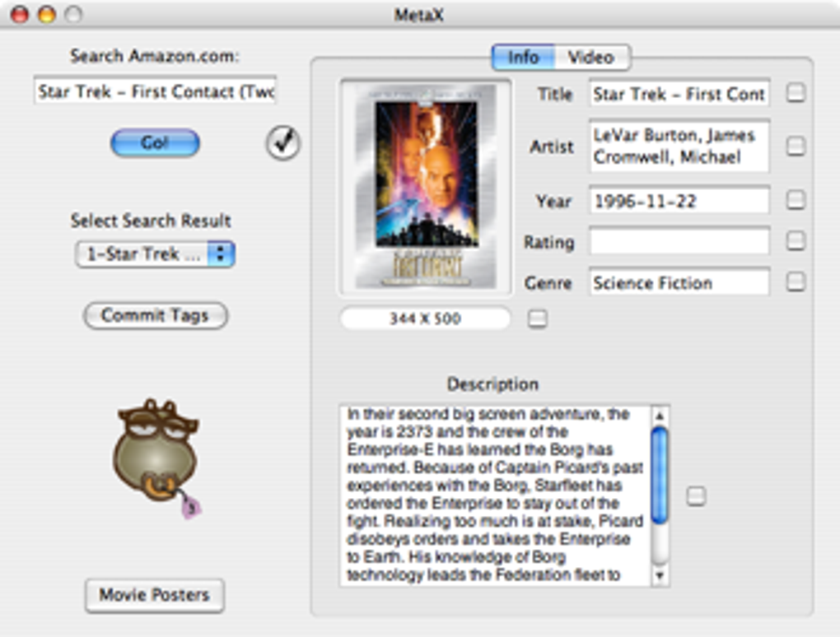Click the MetaX cow mascot icon

coord(157,458)
